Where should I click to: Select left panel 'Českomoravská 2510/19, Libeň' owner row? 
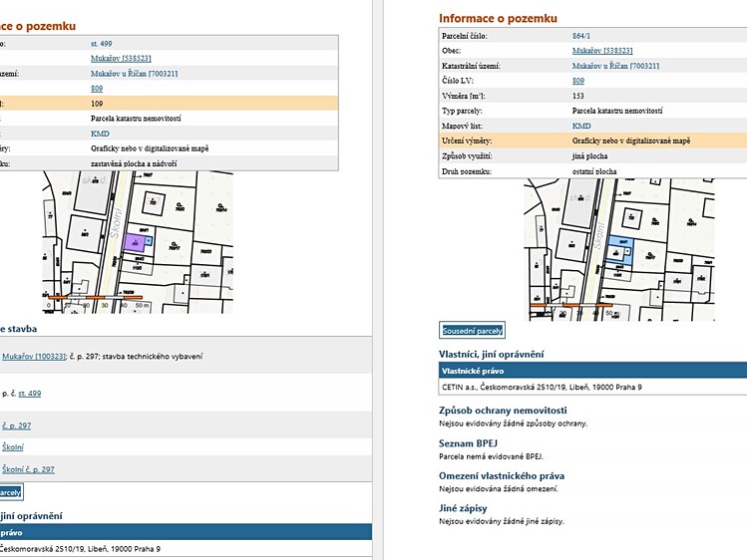(186, 549)
